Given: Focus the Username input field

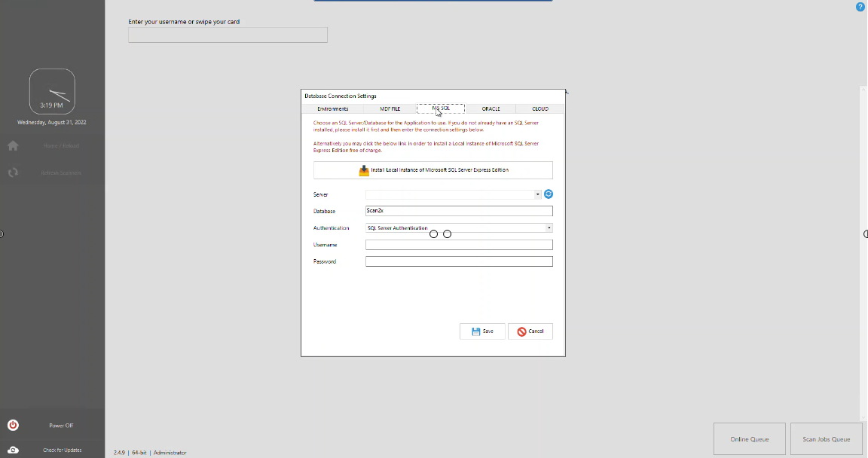Looking at the screenshot, I should (459, 245).
